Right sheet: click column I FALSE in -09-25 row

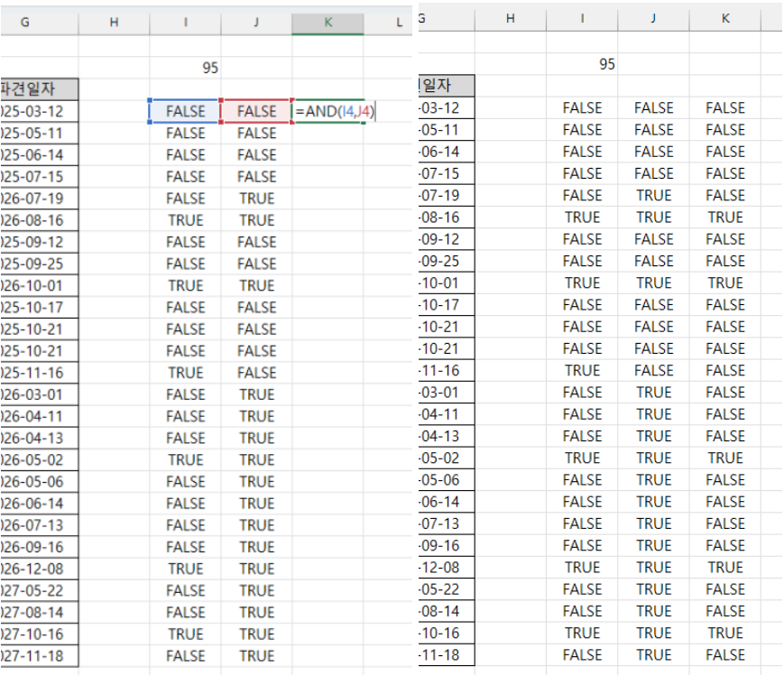point(582,261)
